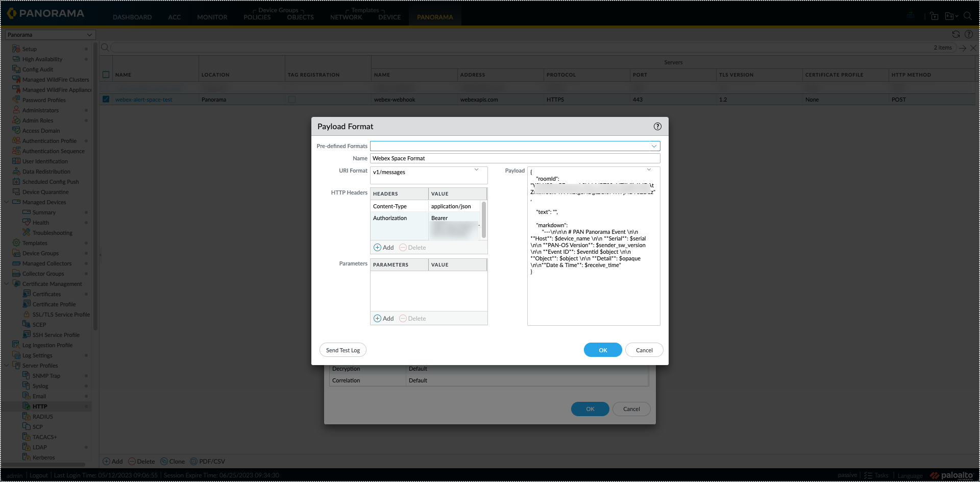The width and height of the screenshot is (980, 482).
Task: Click the High Availability sidebar icon
Action: click(x=16, y=59)
